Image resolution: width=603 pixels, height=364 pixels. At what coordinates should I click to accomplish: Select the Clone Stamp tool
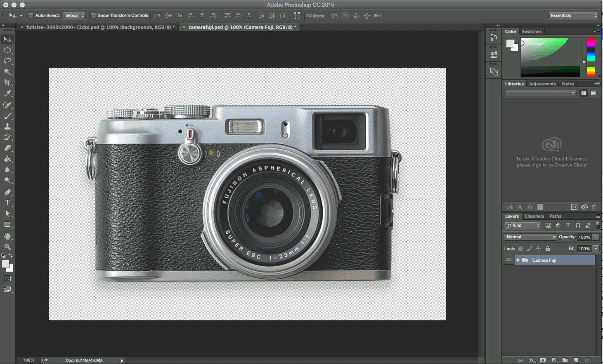7,127
